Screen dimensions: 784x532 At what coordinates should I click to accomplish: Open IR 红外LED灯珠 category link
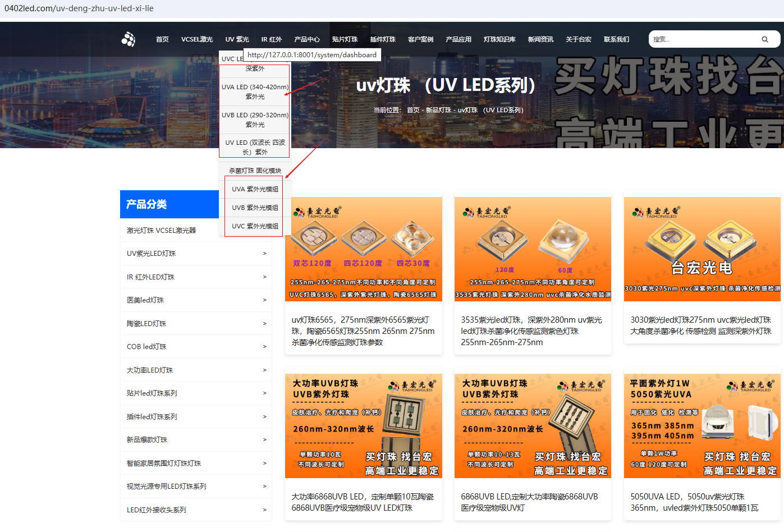tap(150, 277)
